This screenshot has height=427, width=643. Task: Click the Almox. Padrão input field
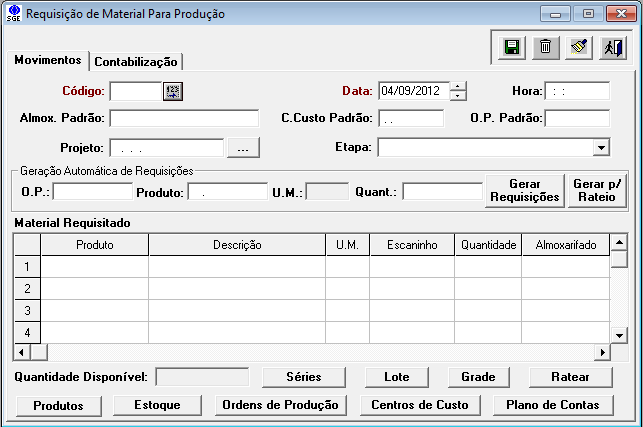[184, 118]
